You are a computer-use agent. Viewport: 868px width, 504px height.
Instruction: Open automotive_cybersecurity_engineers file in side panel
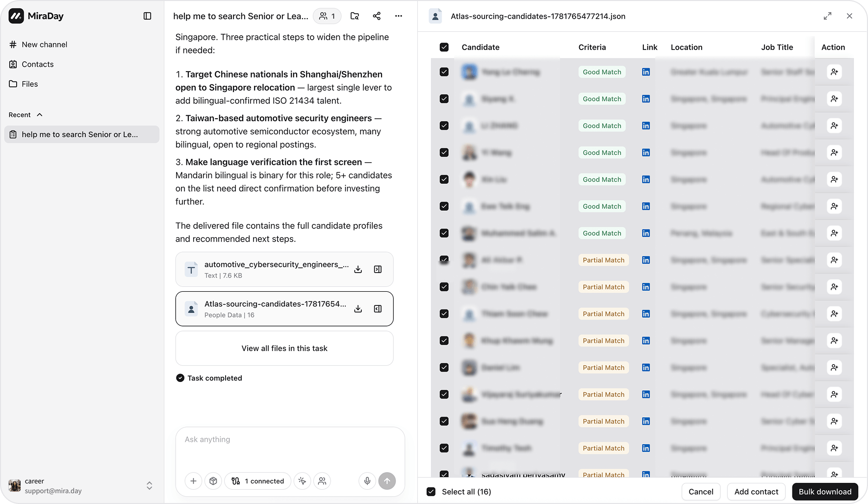click(x=378, y=269)
